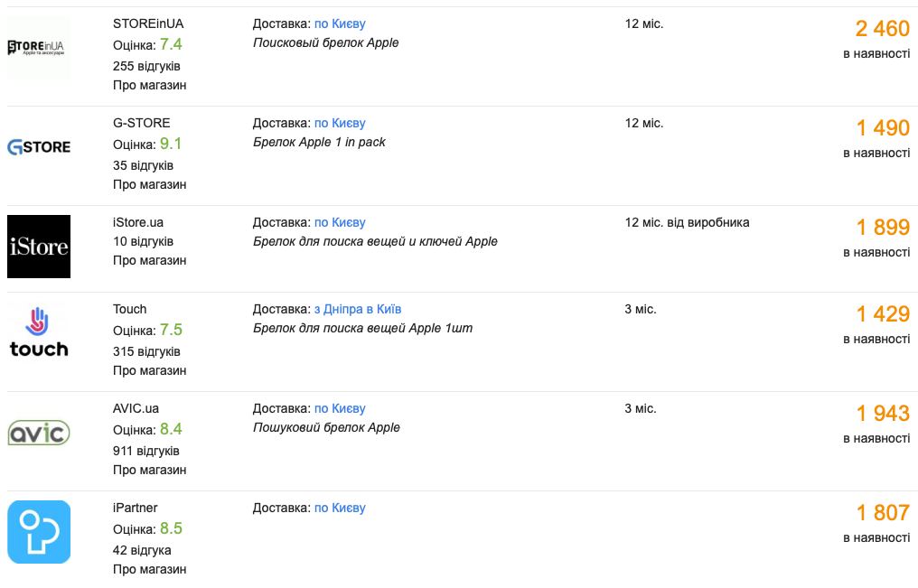Click iStore.ua "по Києву" delivery link
Viewport: 918px width, 588px height.
[x=340, y=222]
